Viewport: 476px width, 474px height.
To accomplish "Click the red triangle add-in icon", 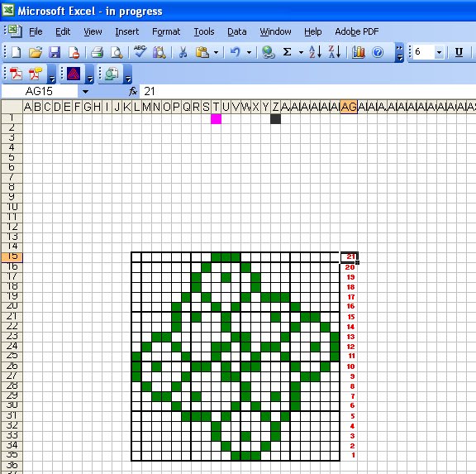I will click(74, 74).
